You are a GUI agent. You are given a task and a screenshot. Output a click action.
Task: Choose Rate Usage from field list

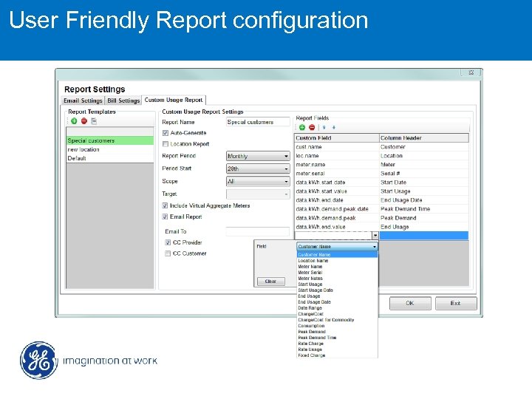(337, 349)
